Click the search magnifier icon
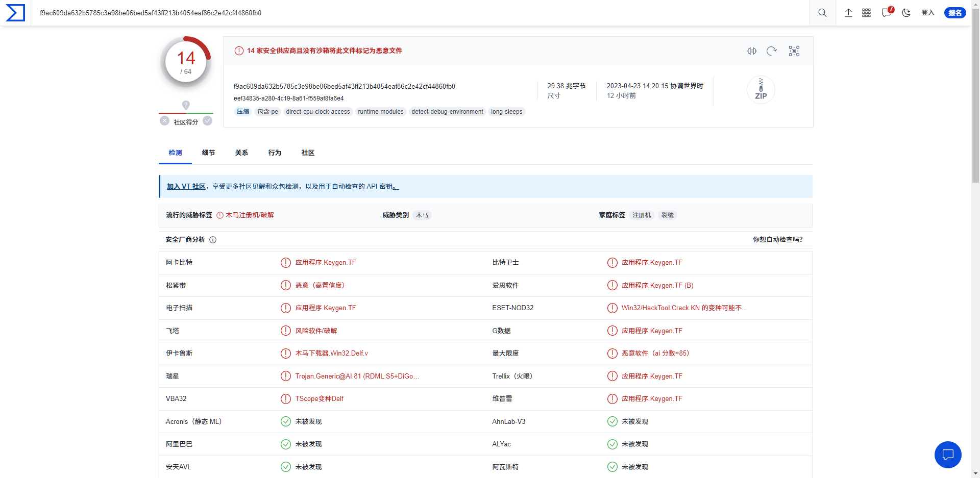The image size is (980, 478). point(822,13)
